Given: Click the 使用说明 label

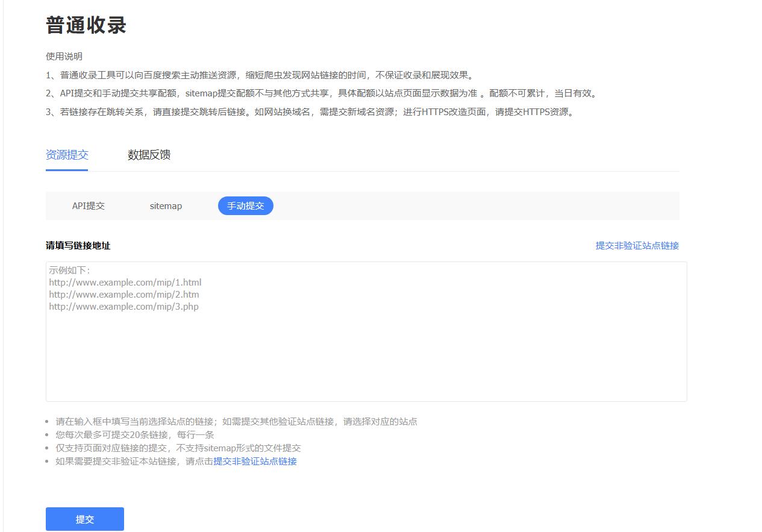Looking at the screenshot, I should 64,57.
